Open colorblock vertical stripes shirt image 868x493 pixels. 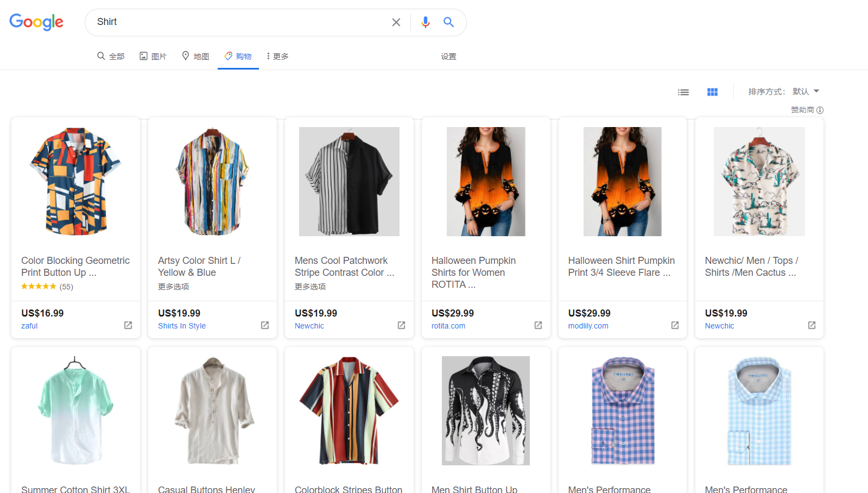pyautogui.click(x=349, y=411)
